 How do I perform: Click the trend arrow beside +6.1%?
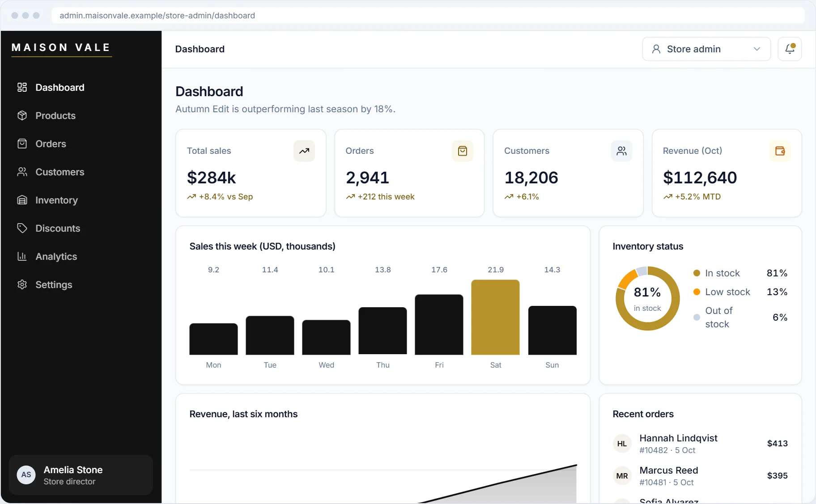pos(509,197)
